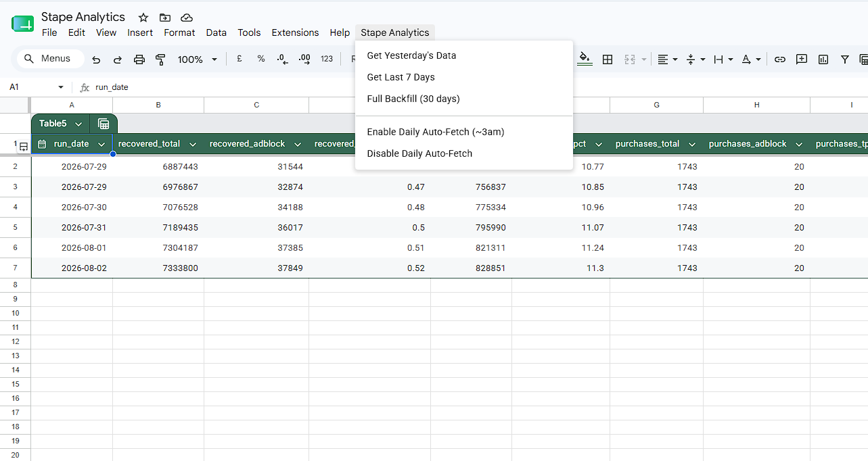Viewport: 868px width, 461px height.
Task: Click the formula bar showing run_date
Action: (x=480, y=87)
